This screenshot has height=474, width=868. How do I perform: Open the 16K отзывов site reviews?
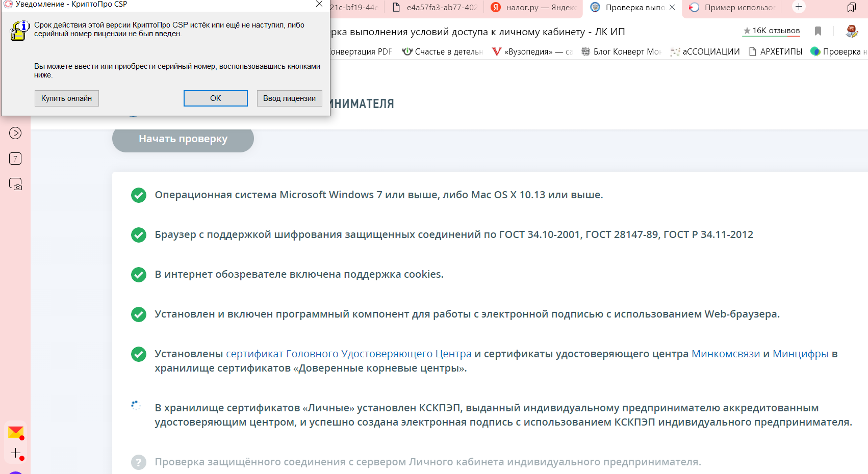coord(771,31)
